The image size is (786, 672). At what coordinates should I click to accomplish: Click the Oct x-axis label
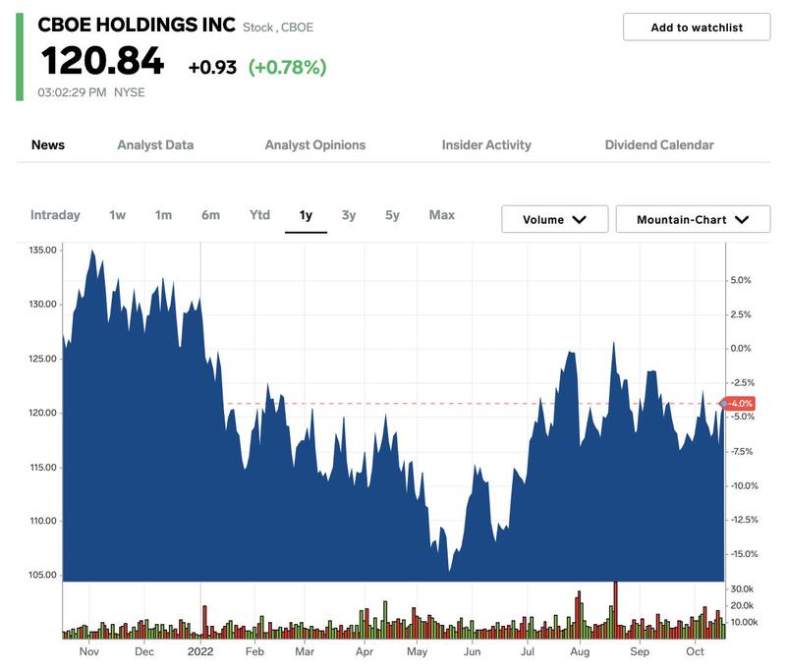[695, 651]
